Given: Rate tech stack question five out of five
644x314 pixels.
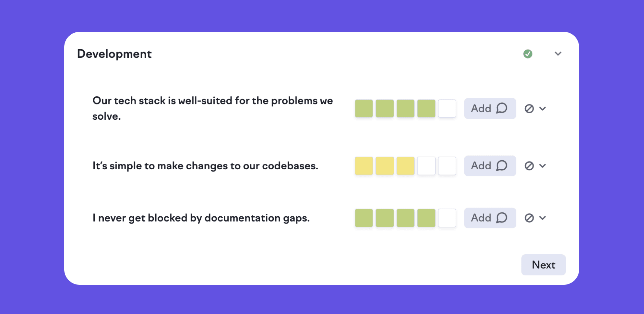Looking at the screenshot, I should coord(447,109).
